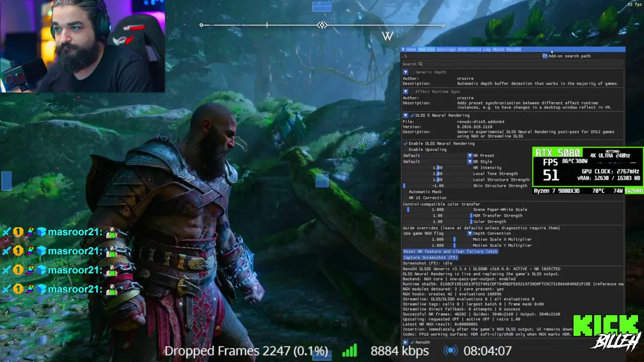The height and width of the screenshot is (362, 644).
Task: Click the stream uptime 08:04:07
Action: pos(487,350)
